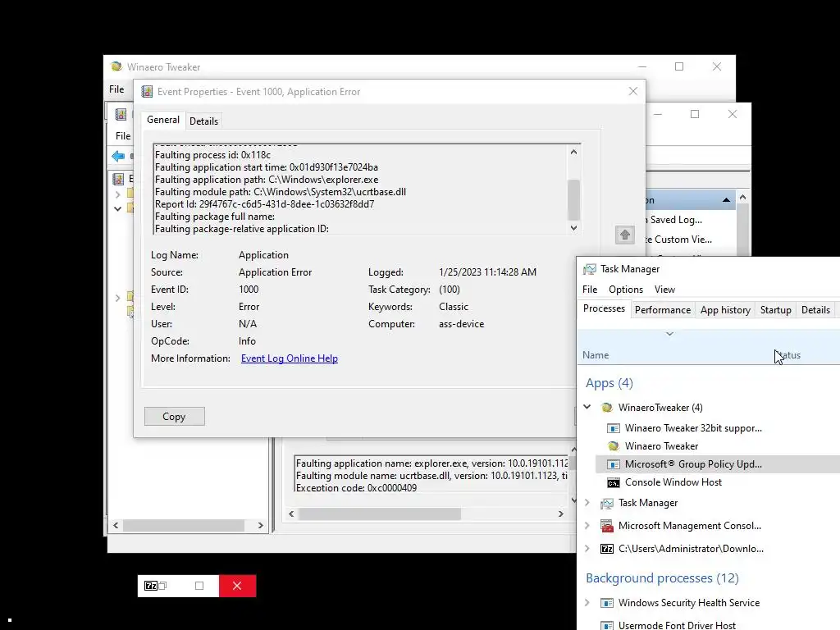Click the Winaero Tweaker 32bit support icon
The image size is (840, 630).
click(614, 428)
